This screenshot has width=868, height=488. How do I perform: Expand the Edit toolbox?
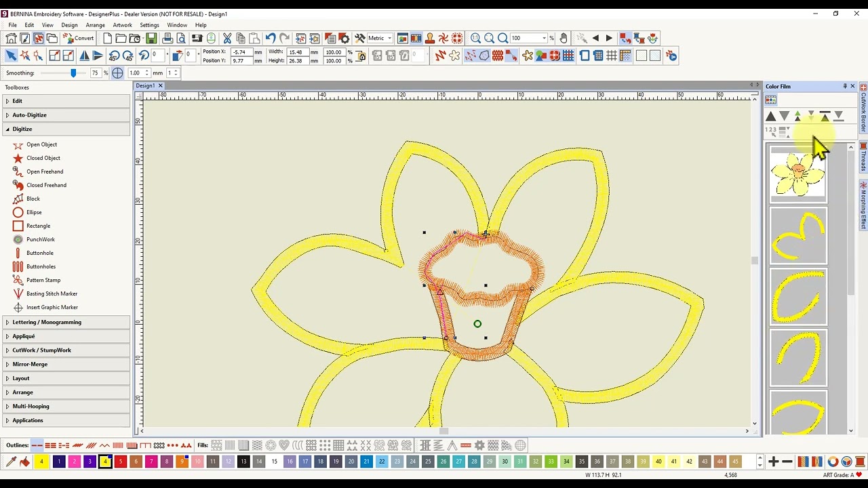coord(66,101)
